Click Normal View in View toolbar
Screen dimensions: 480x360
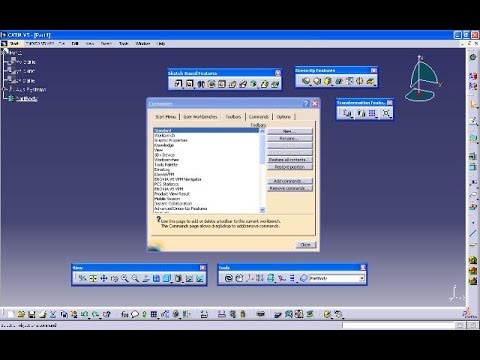146,278
